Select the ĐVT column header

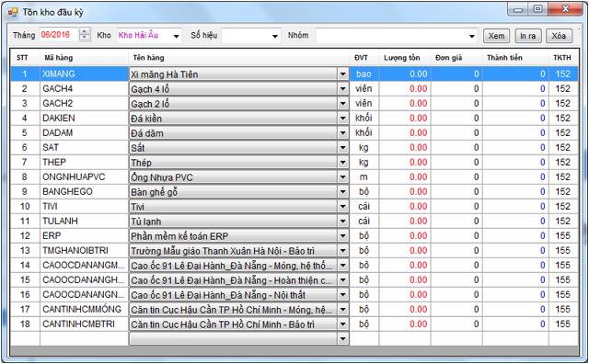364,57
